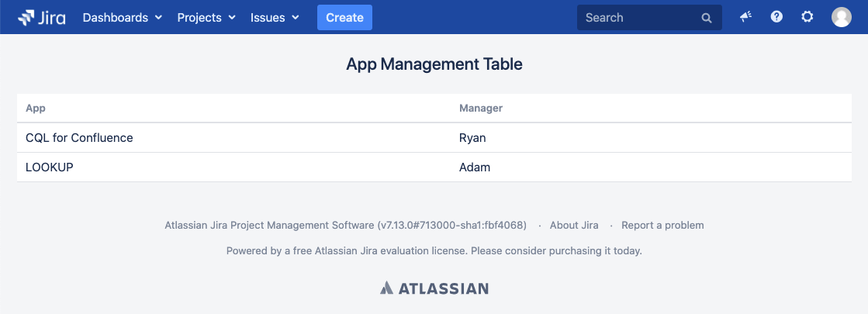Open the user profile avatar

pos(842,17)
